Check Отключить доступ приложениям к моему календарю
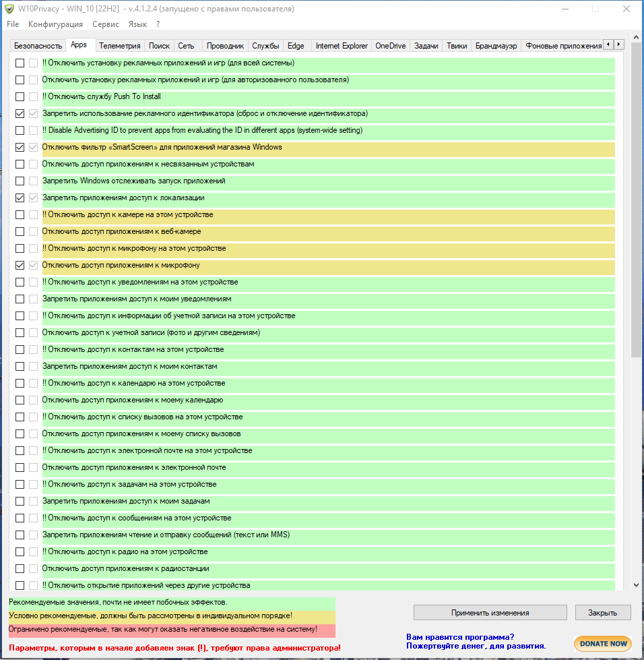The image size is (644, 660). [20, 400]
